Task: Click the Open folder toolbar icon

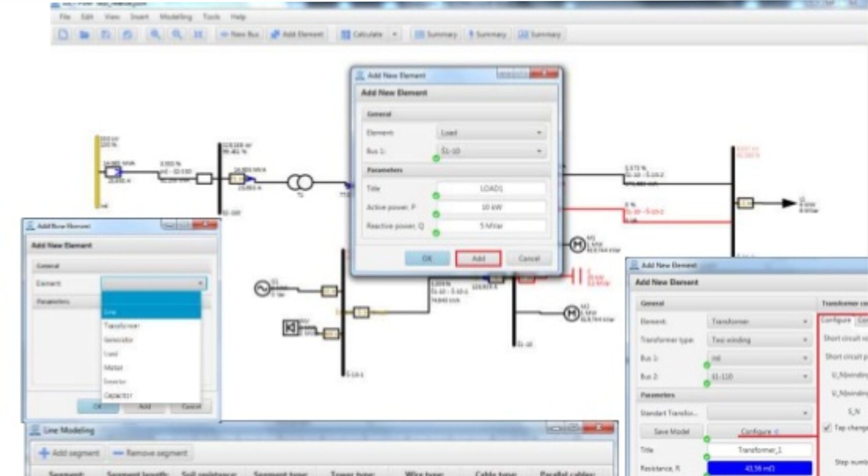Action: click(84, 35)
